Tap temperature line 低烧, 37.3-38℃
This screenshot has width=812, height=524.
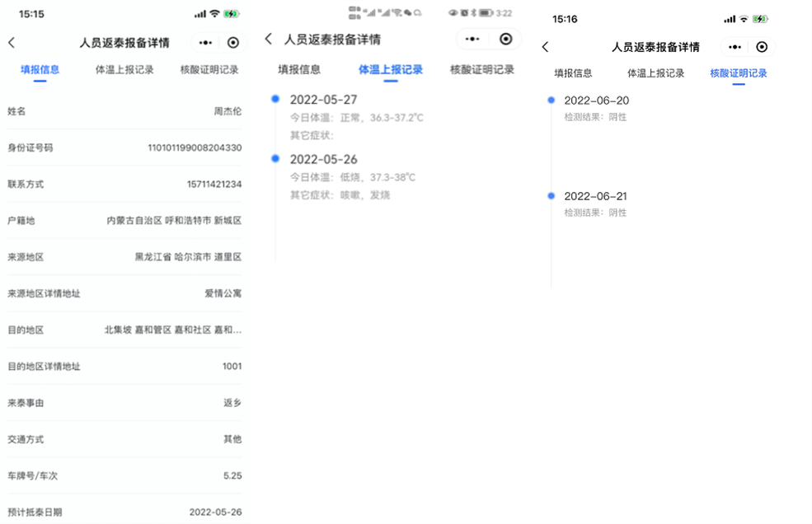(x=353, y=178)
